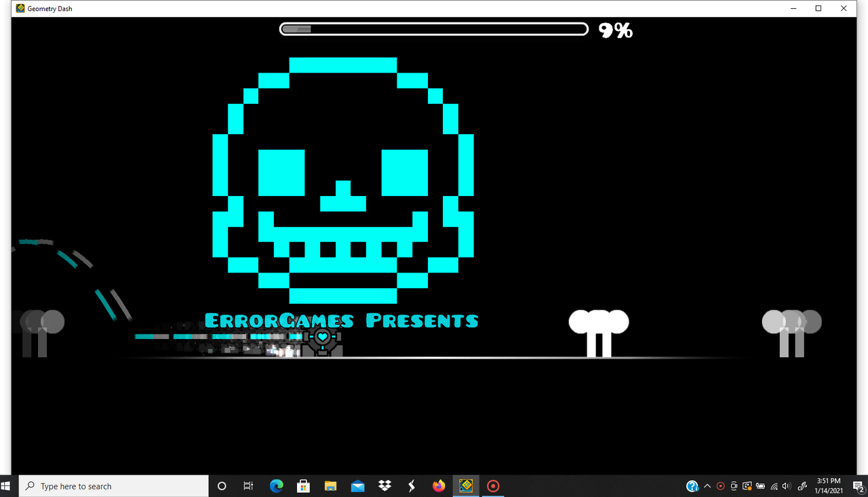Screen dimensions: 868x497
Task: Click the red recording indicator in tray
Action: coord(720,486)
